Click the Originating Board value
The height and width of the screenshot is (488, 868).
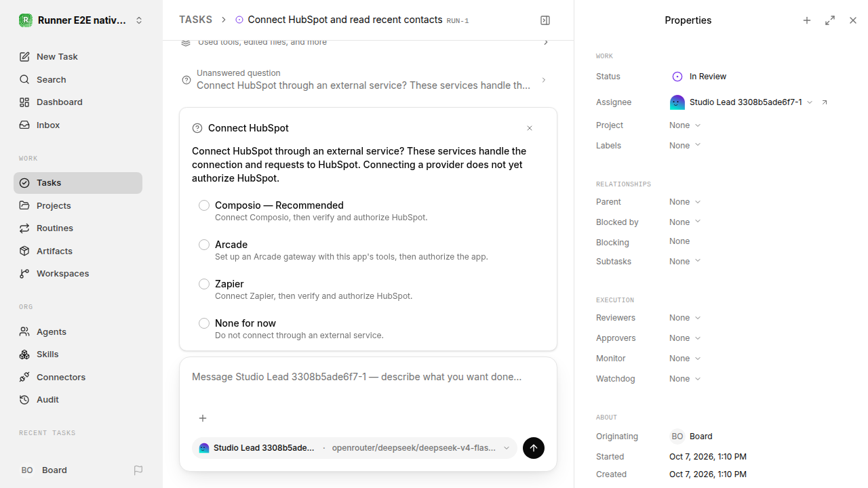pyautogui.click(x=692, y=436)
